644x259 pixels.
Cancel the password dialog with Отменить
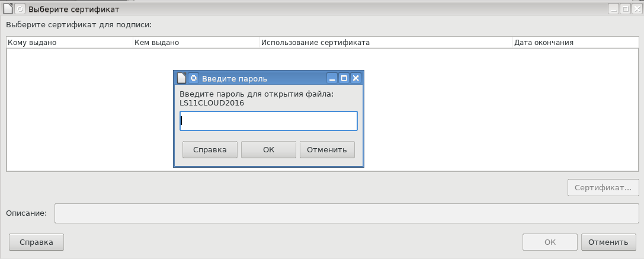click(327, 149)
